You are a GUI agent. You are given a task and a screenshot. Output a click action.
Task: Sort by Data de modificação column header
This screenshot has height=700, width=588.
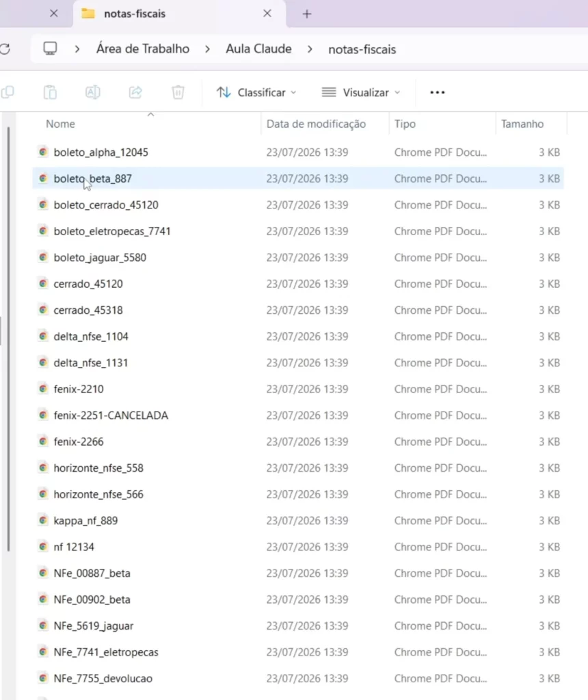coord(316,124)
